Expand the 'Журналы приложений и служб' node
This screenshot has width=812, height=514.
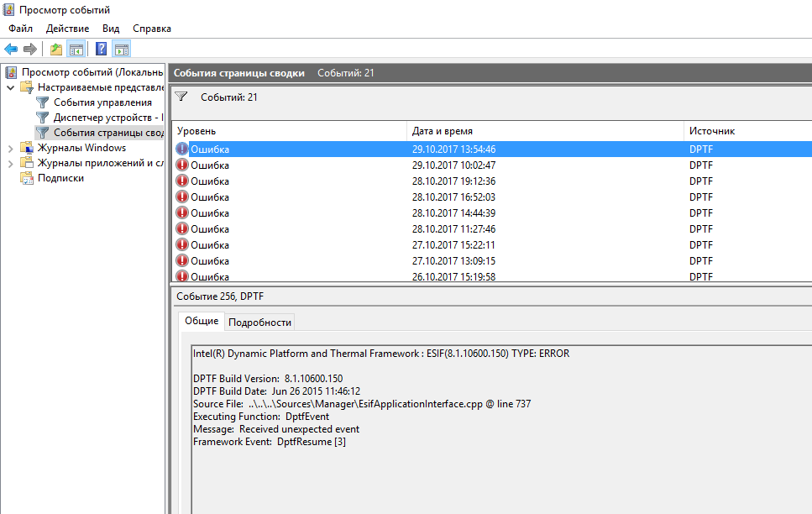click(10, 163)
